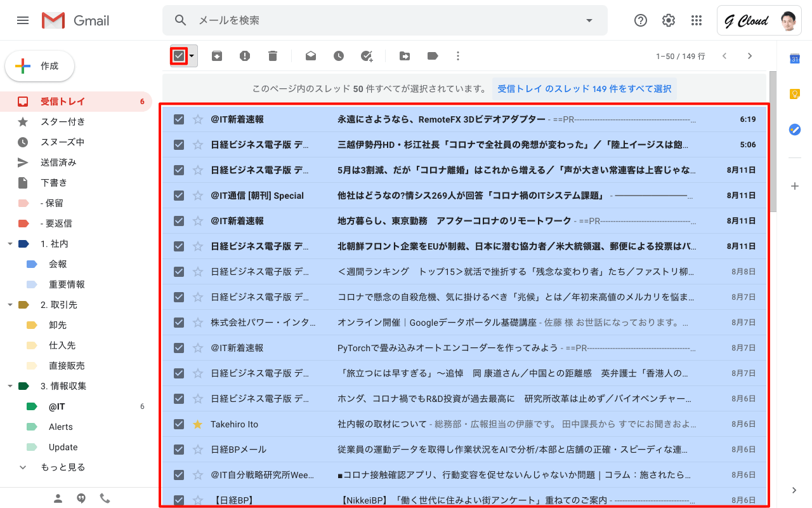Viewport: 812px width, 508px height.
Task: Click the Move to folder icon
Action: pos(405,56)
